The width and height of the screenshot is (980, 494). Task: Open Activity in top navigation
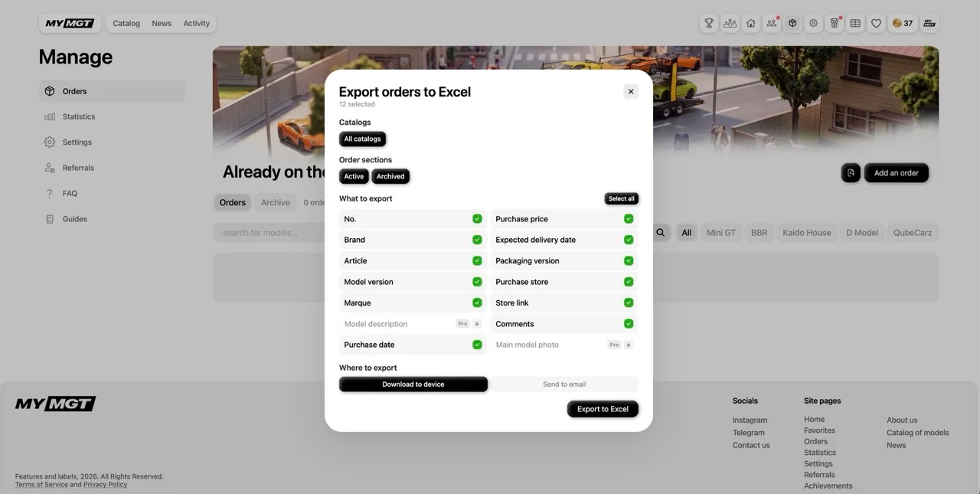[197, 23]
